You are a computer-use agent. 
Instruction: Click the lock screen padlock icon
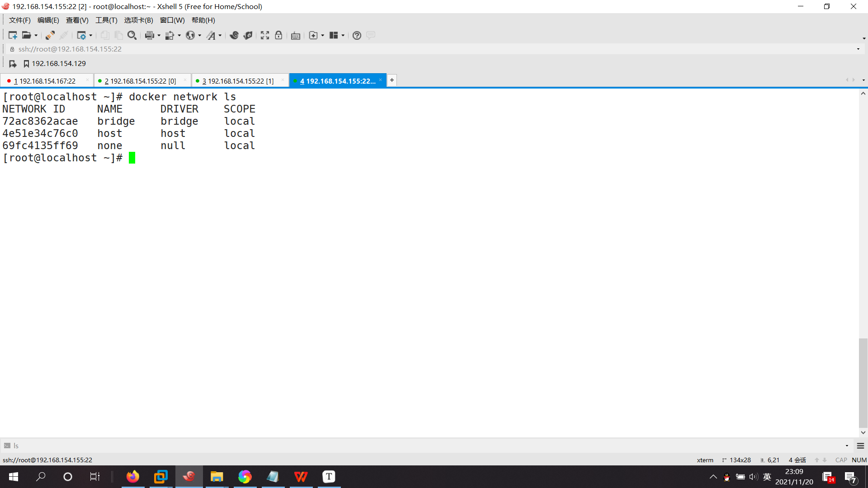point(278,35)
